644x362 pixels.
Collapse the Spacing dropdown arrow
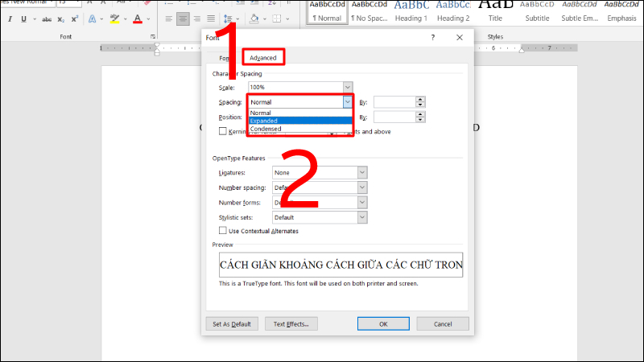coord(348,102)
